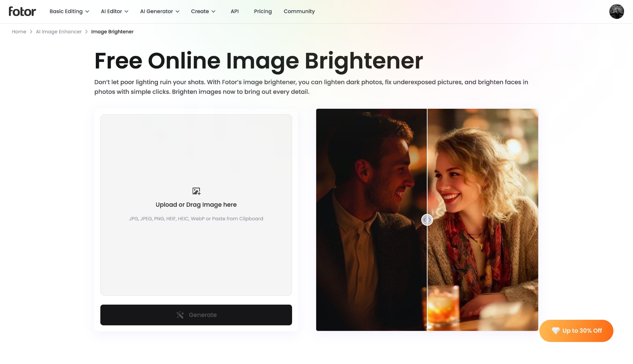
Task: Expand the Basic Editing chevron
Action: [87, 11]
